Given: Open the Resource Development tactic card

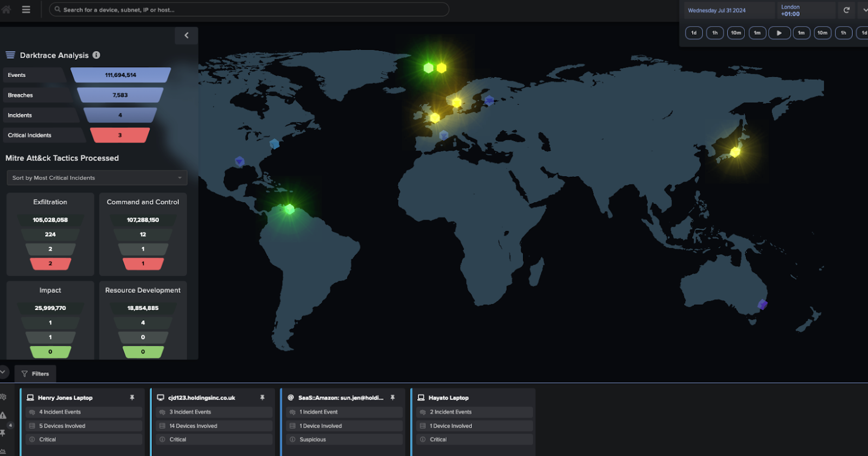Looking at the screenshot, I should pyautogui.click(x=143, y=320).
